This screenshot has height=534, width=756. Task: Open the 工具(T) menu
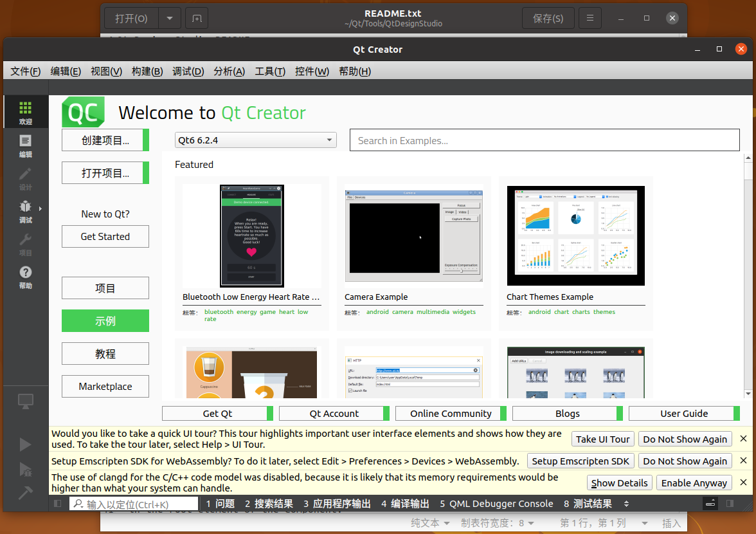[x=270, y=71]
